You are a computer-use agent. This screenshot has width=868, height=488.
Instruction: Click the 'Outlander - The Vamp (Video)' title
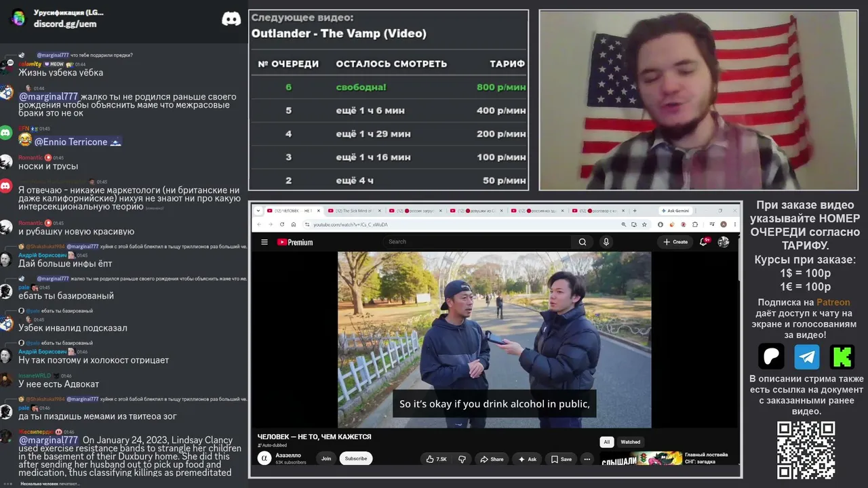pos(339,33)
